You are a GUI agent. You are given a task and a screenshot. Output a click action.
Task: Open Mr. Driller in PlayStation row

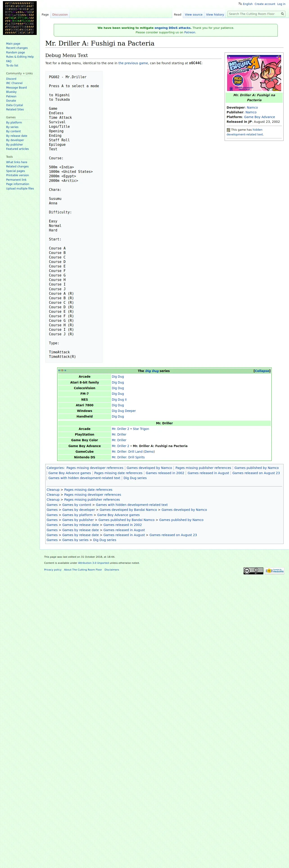click(x=119, y=435)
